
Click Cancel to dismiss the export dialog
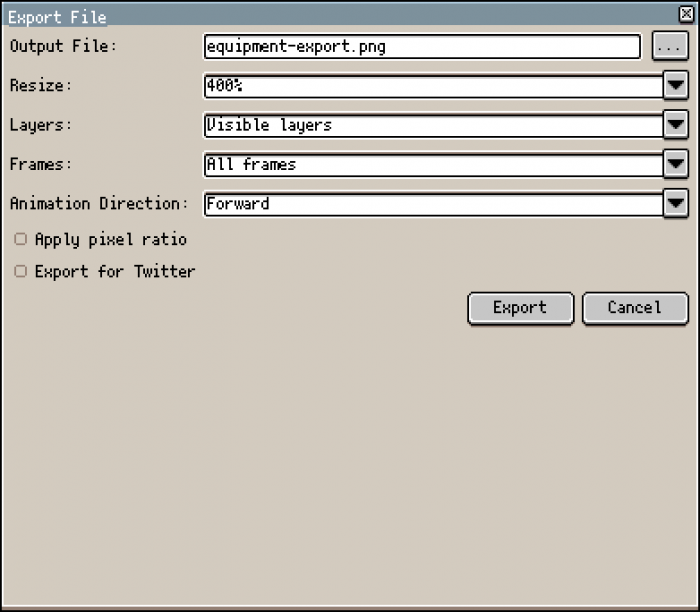[635, 308]
